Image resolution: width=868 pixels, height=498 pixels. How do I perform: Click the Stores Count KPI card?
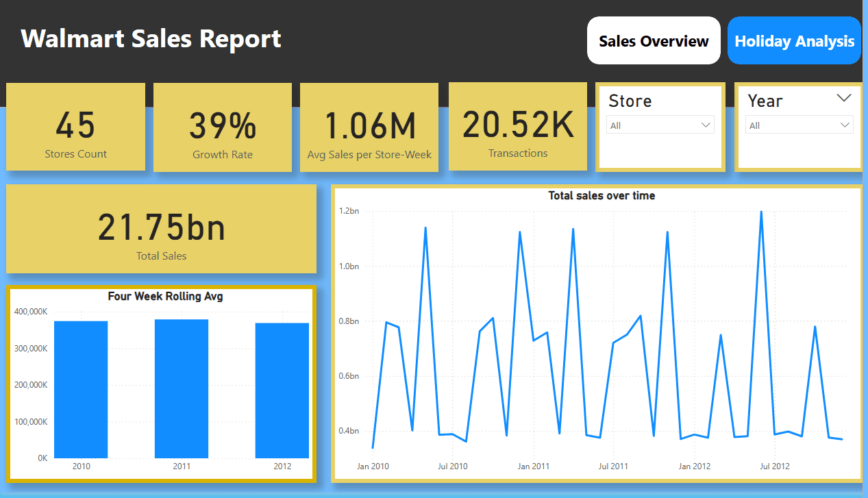click(x=75, y=127)
